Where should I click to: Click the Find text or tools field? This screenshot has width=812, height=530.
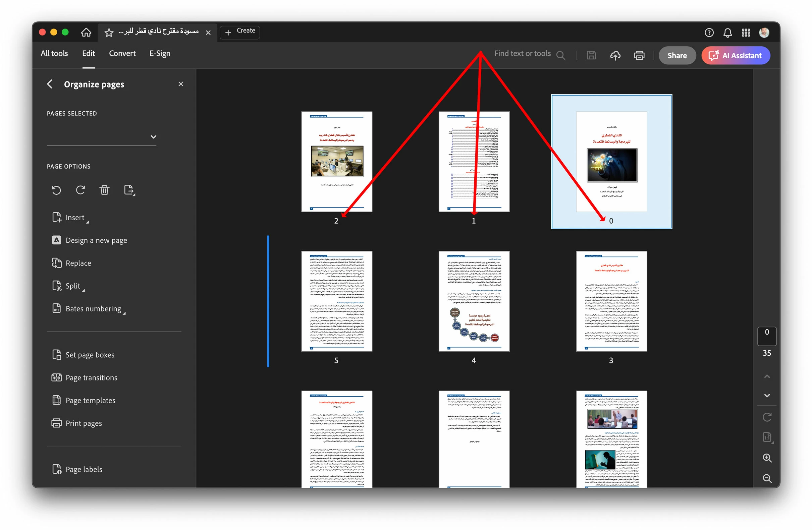tap(522, 54)
